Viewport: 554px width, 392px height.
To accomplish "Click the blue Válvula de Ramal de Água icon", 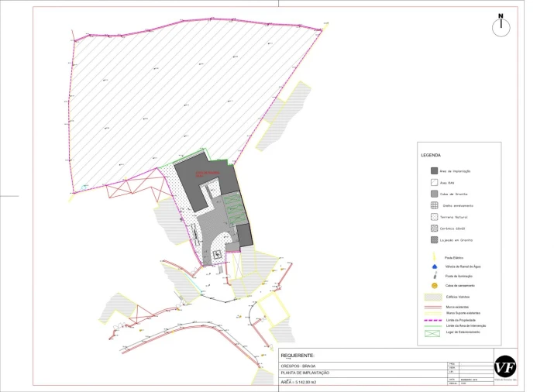I will [x=435, y=266].
